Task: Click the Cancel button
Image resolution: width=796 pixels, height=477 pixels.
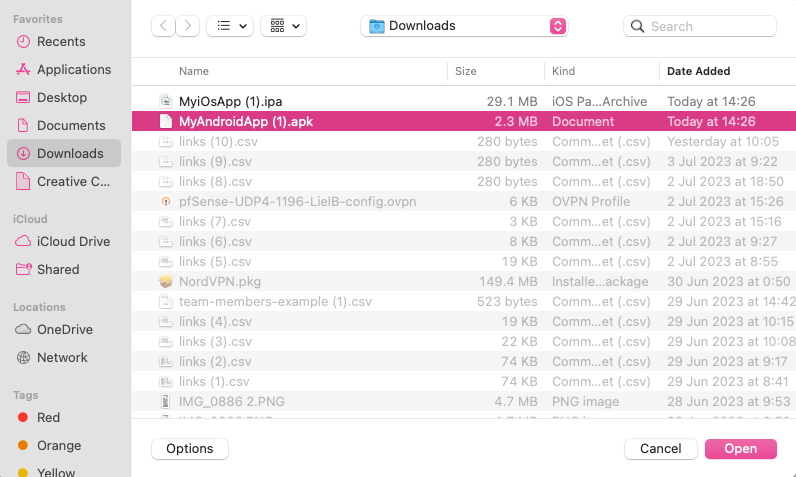Action: click(660, 449)
